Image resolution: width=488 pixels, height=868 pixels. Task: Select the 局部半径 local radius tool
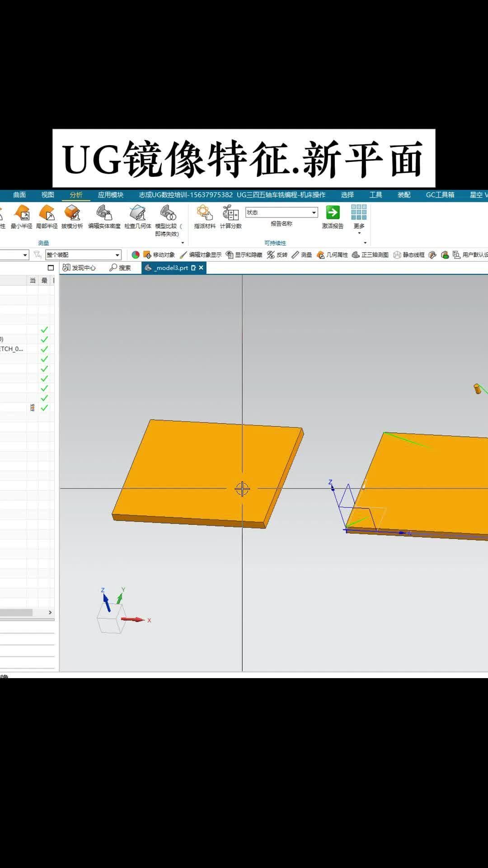47,217
